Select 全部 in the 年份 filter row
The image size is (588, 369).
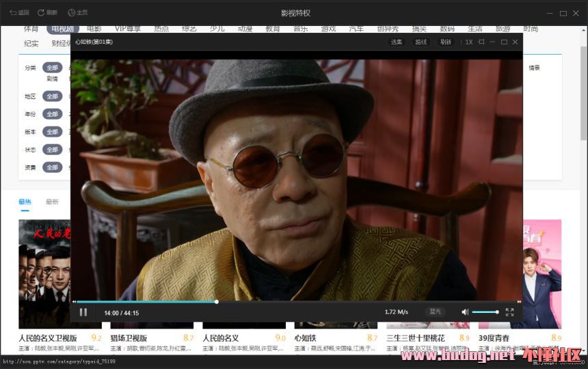coord(52,114)
